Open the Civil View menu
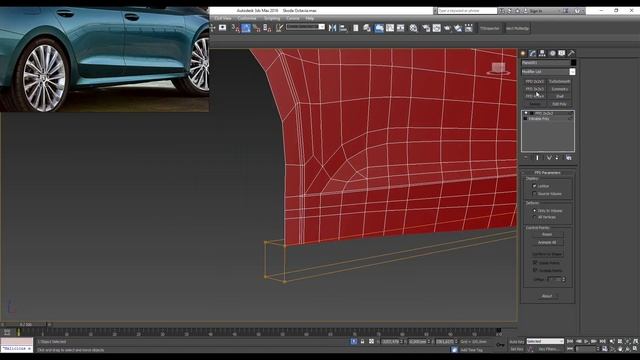640x360 pixels. [223, 18]
